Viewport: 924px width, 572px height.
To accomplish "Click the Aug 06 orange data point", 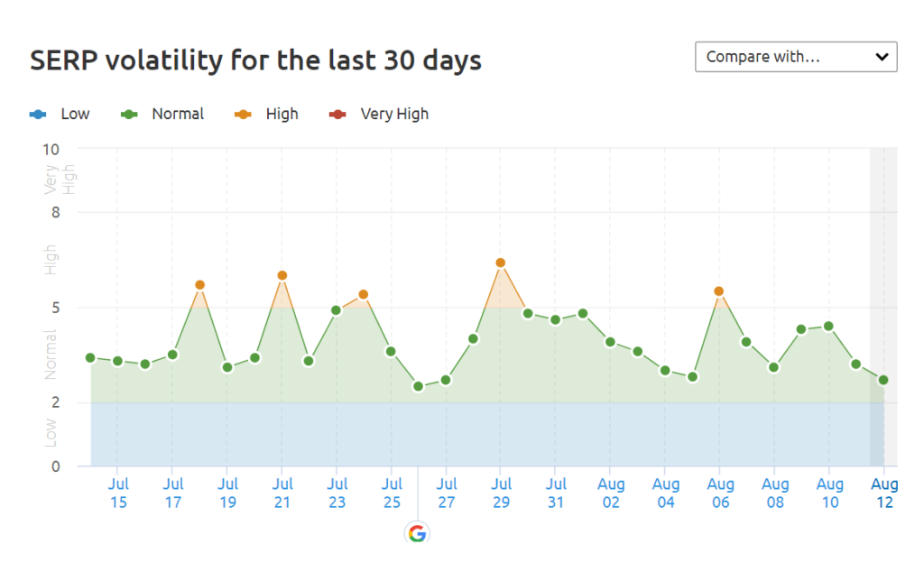I will [x=720, y=291].
